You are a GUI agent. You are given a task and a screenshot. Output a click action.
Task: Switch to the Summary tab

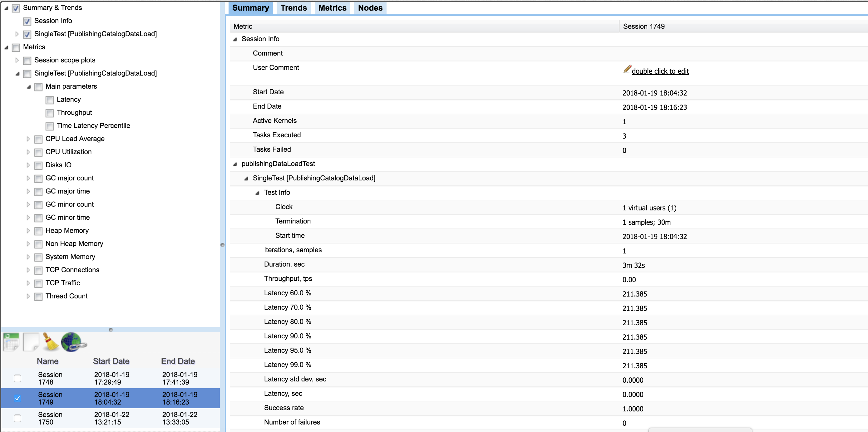(x=250, y=8)
